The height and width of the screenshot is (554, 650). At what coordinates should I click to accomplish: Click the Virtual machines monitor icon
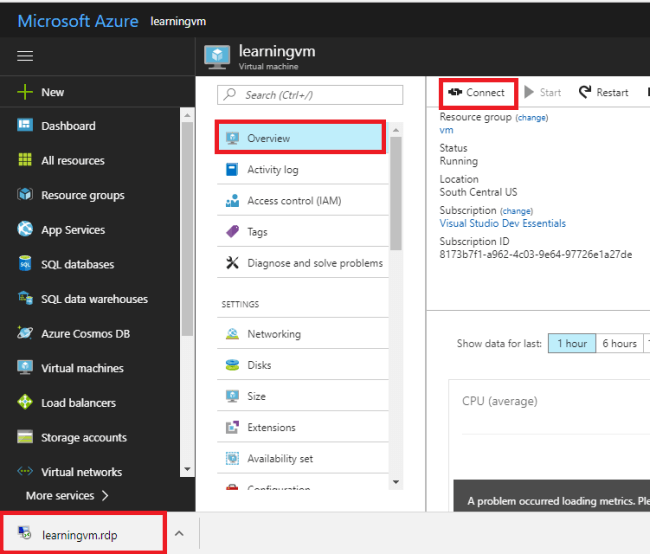pos(25,367)
